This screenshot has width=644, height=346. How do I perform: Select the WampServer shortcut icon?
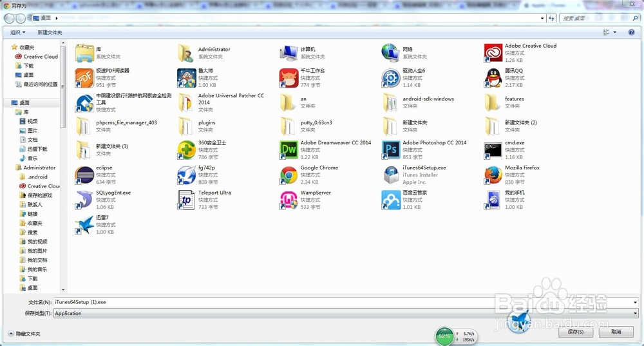click(289, 200)
